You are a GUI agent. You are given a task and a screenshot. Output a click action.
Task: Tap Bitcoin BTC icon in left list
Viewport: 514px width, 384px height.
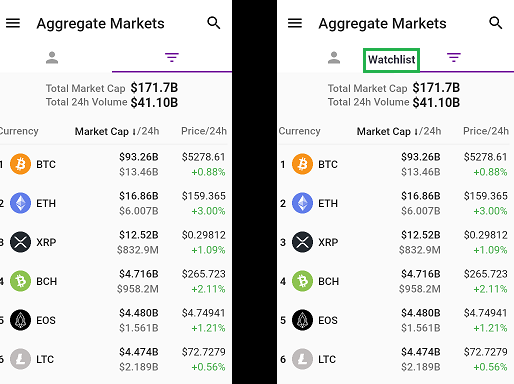pos(20,164)
